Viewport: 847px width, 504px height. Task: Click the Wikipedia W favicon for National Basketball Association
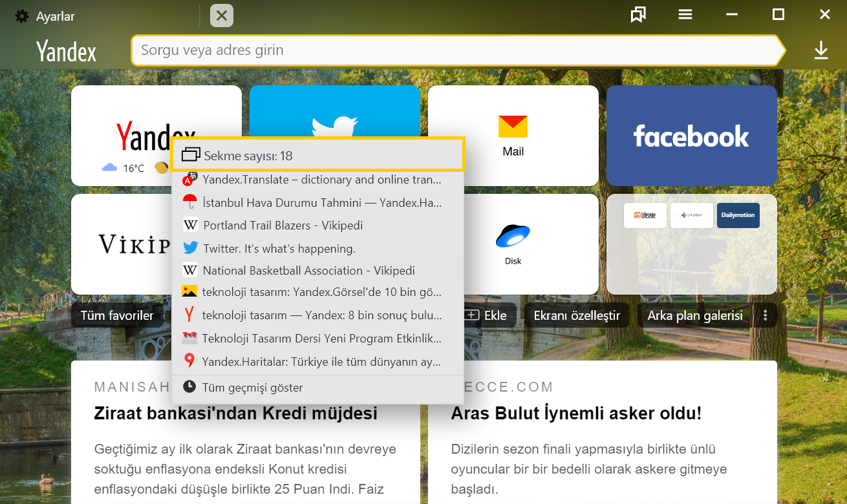(190, 270)
